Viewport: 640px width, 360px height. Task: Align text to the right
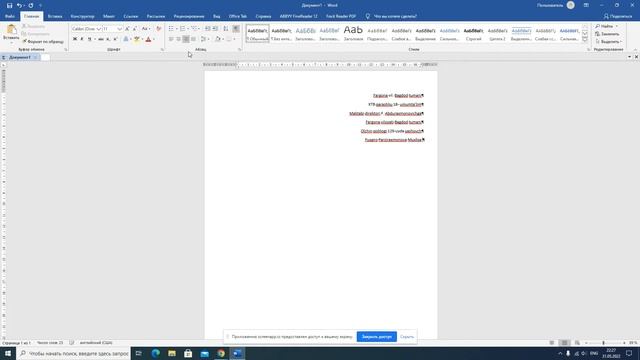[x=186, y=39]
